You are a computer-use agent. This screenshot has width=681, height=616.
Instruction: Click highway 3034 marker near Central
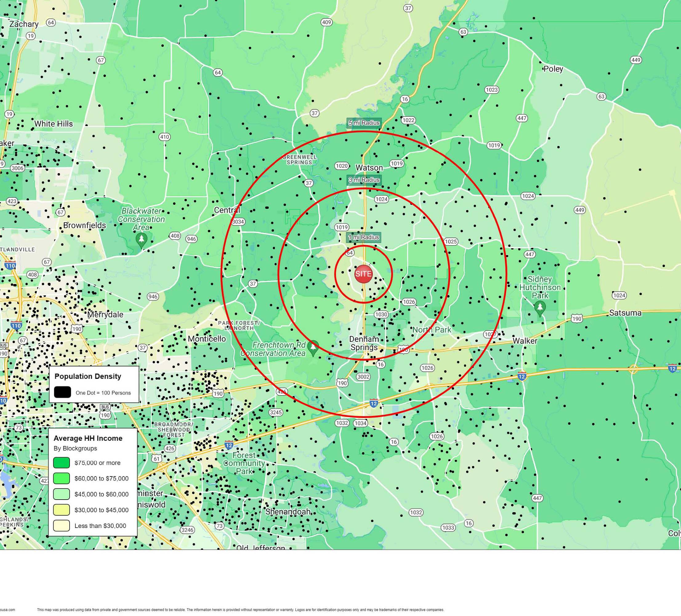[x=238, y=222]
